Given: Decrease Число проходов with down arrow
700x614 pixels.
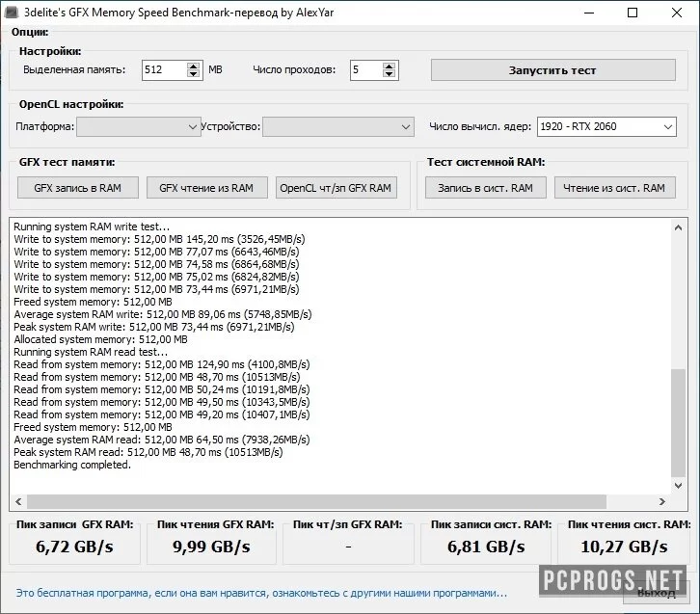Looking at the screenshot, I should pos(389,74).
